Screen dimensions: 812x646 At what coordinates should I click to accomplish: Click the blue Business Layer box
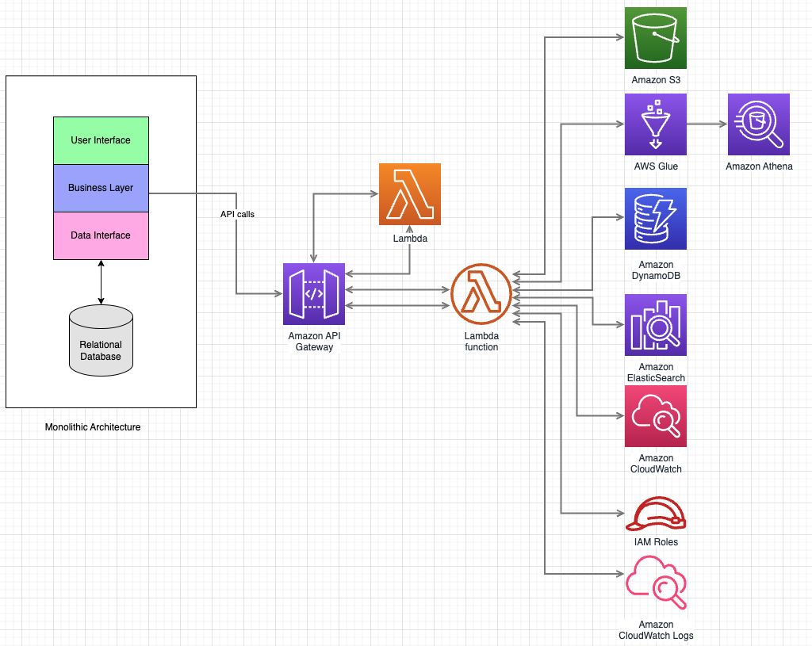(101, 188)
